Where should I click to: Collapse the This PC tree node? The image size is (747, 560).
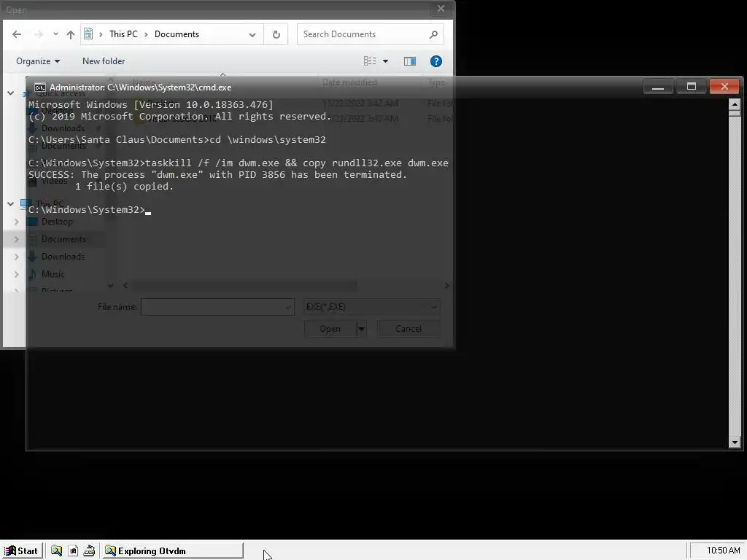tap(10, 204)
